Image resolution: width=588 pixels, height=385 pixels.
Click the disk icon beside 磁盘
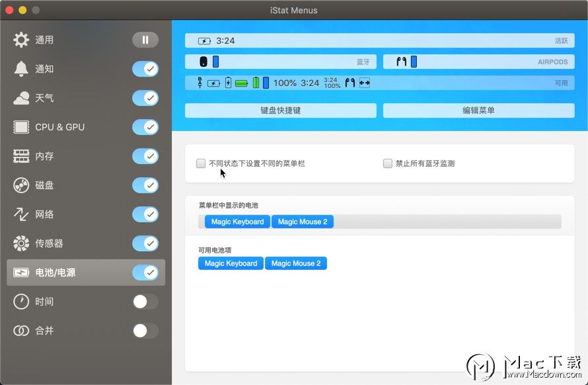point(21,185)
